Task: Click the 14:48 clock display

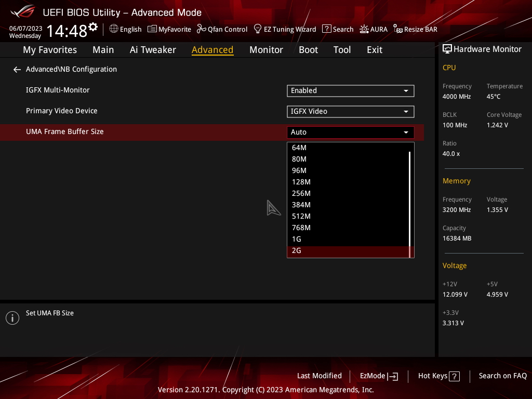Action: tap(67, 31)
